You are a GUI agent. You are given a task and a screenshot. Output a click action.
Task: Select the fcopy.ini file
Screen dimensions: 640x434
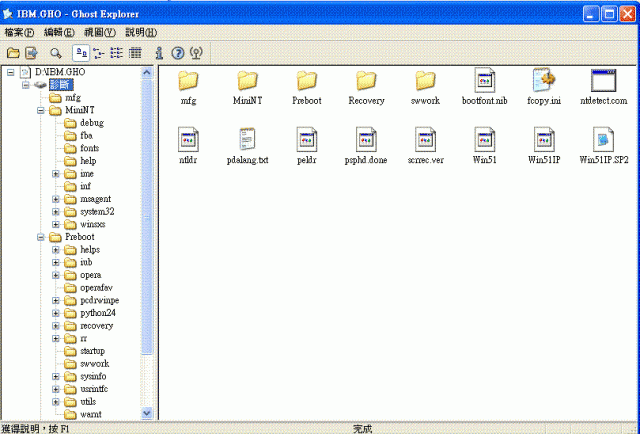tap(544, 87)
